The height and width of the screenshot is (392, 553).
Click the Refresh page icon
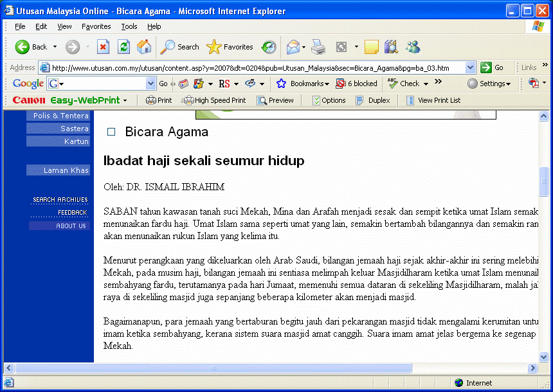[x=123, y=47]
